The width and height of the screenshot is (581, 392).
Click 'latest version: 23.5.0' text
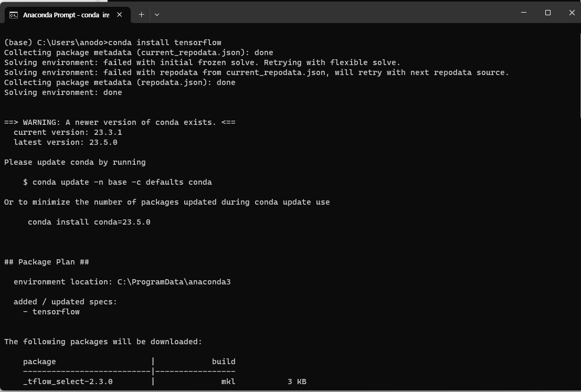pos(66,142)
